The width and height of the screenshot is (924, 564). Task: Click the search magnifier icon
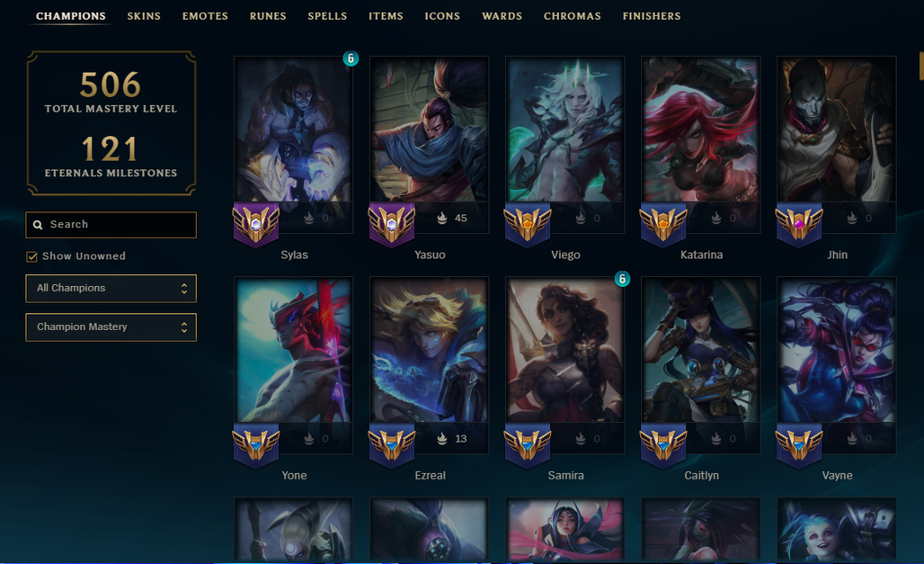click(38, 225)
